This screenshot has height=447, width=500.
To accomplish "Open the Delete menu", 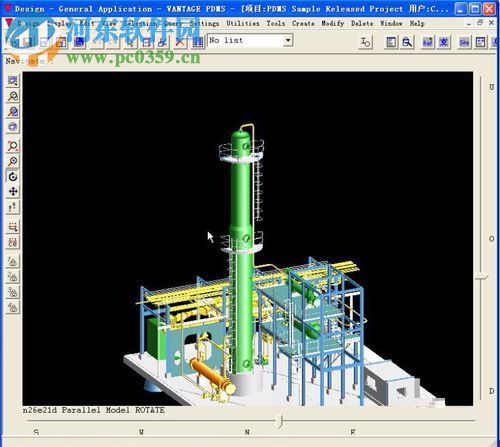I will [362, 23].
